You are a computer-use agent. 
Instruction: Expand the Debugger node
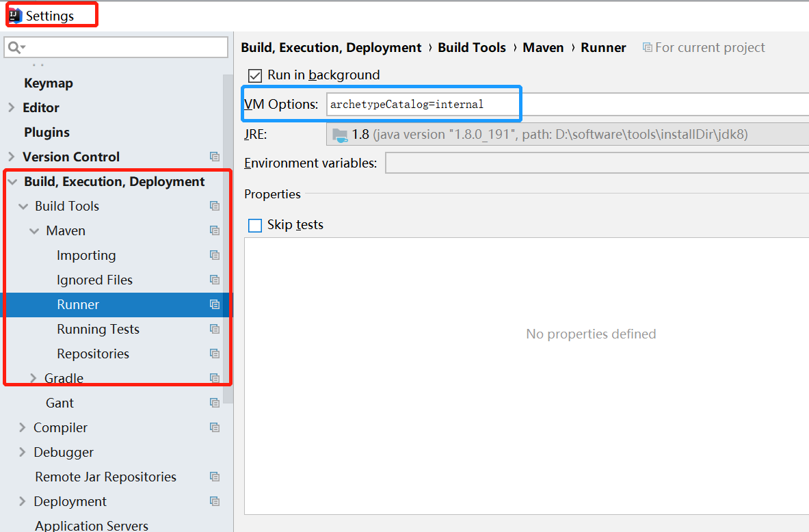point(22,452)
